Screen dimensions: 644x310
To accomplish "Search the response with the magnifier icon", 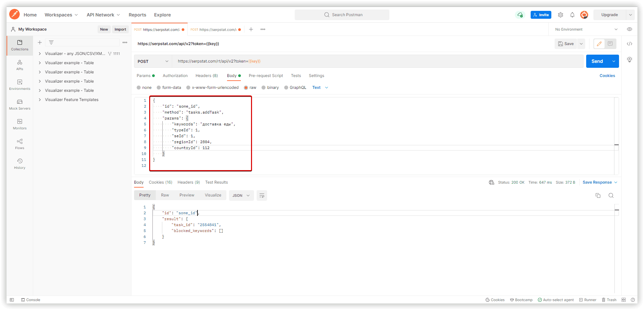I will coord(611,195).
